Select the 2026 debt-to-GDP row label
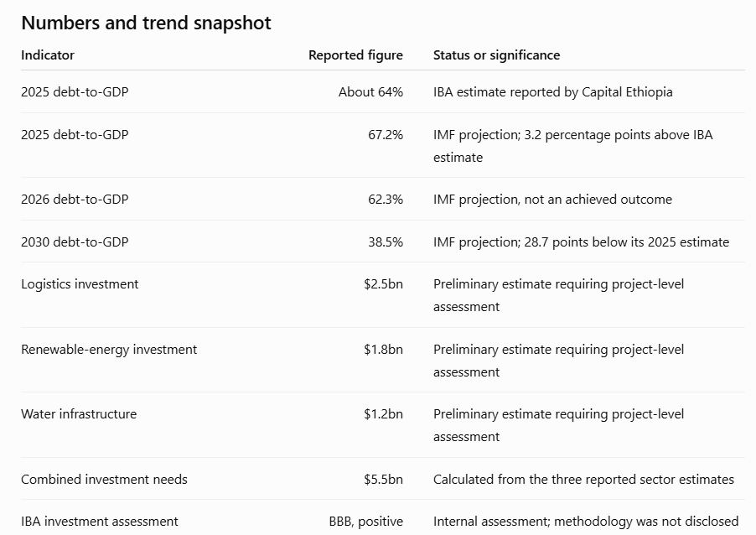Image resolution: width=756 pixels, height=535 pixels. point(75,200)
